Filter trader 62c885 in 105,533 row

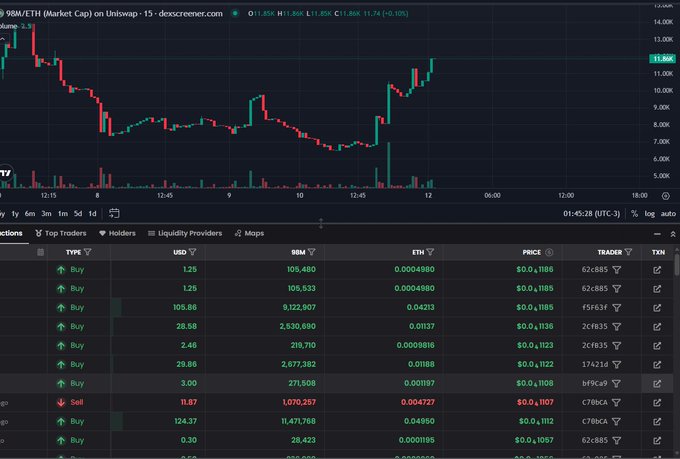click(x=617, y=289)
